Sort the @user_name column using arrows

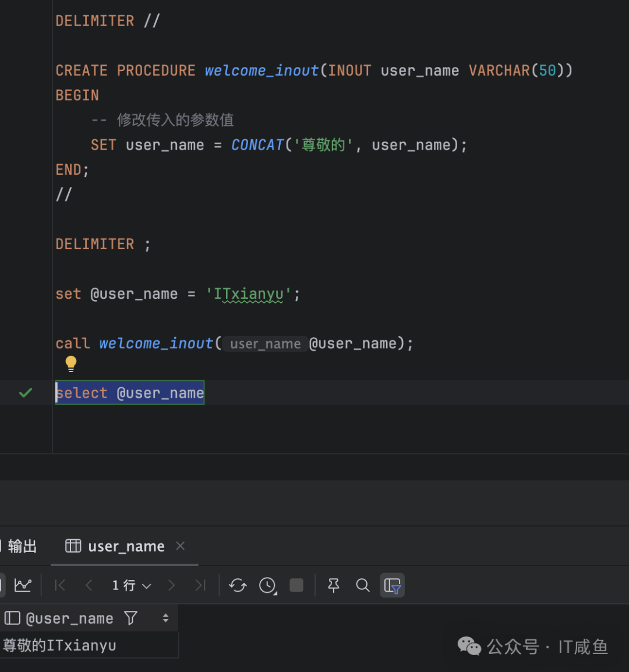pos(165,618)
